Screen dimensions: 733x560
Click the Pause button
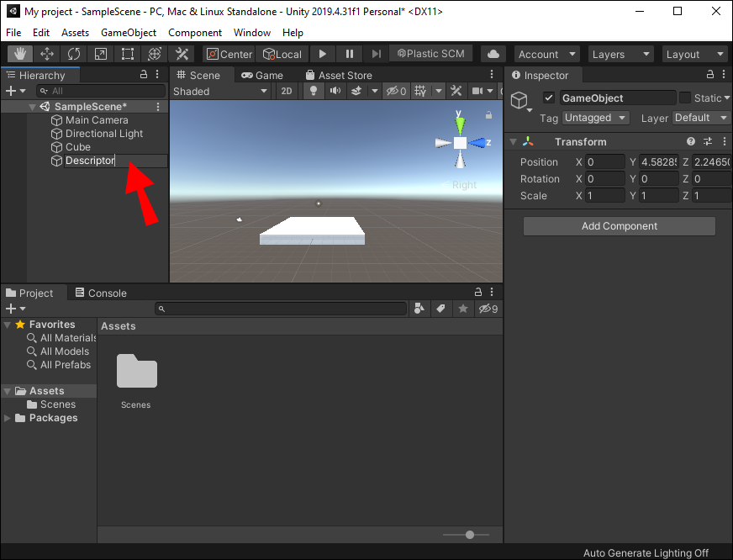click(350, 54)
